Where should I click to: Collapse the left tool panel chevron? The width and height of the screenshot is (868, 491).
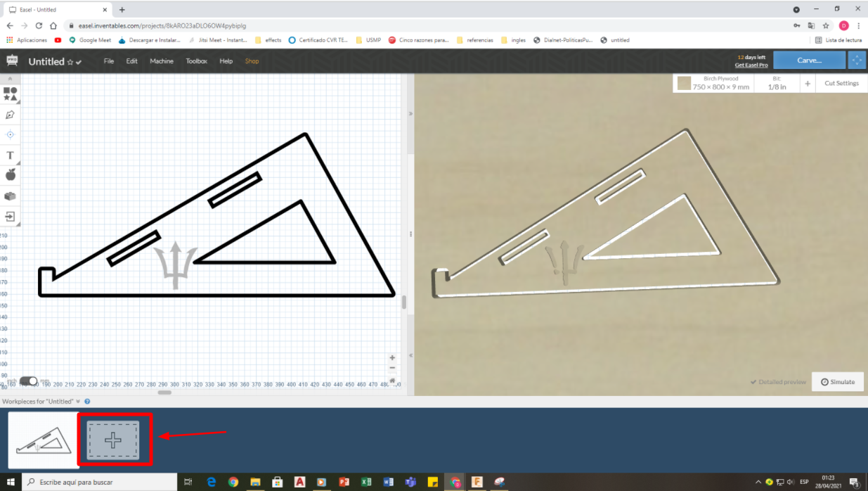10,79
